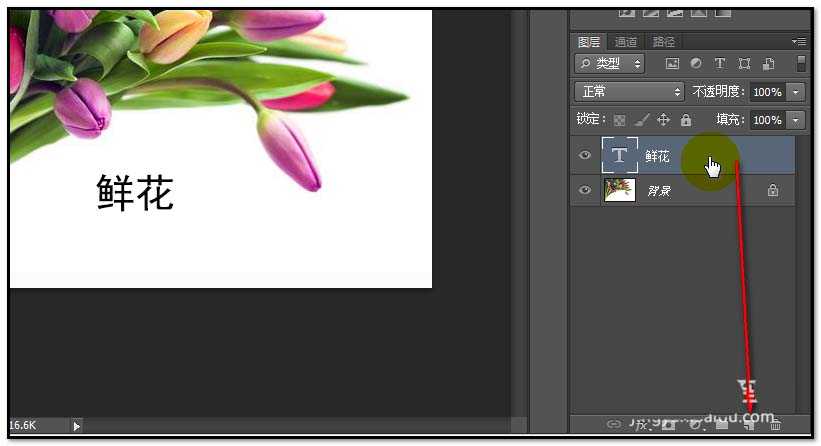Viewport: 821px width, 446px height.
Task: Filter layers by pixel image icon
Action: pos(673,64)
